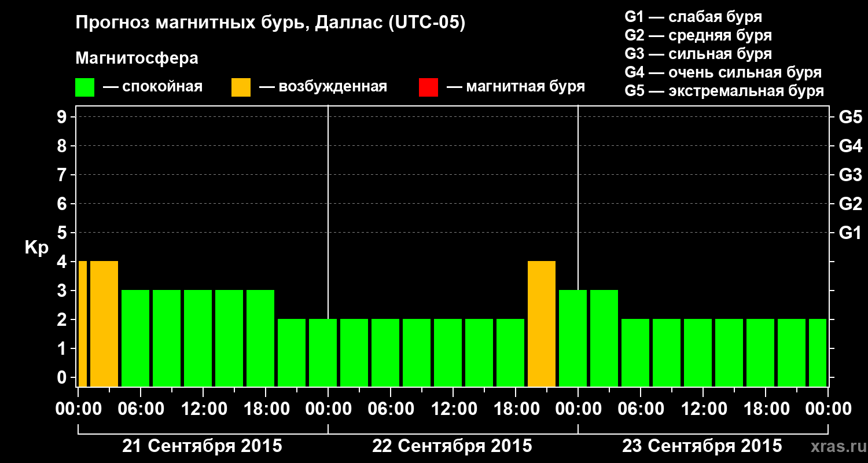Click the '— спокойная' legend label
This screenshot has width=868, height=463.
pyautogui.click(x=153, y=87)
